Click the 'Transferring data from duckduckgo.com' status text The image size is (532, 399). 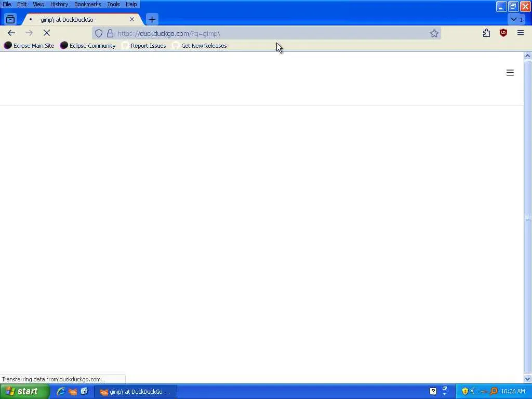pyautogui.click(x=54, y=379)
